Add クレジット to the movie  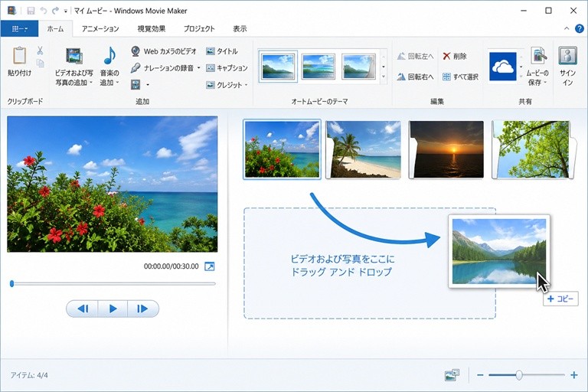(224, 85)
